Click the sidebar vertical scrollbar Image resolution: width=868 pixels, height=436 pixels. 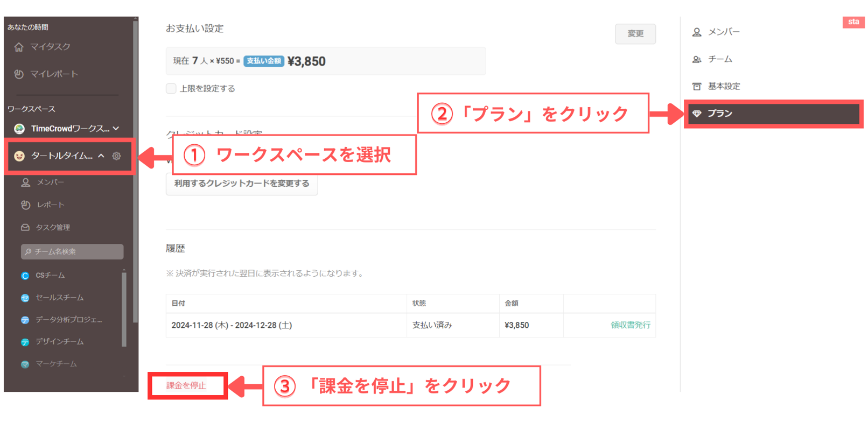tap(135, 172)
